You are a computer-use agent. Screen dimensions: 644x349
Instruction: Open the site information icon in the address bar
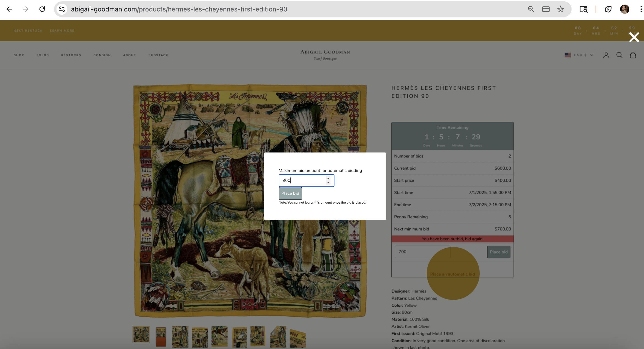62,9
